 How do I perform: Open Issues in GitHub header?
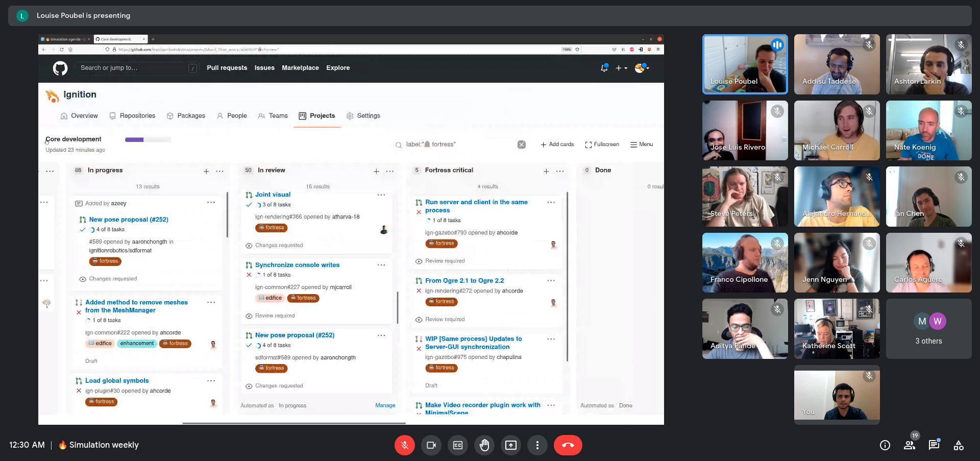click(x=264, y=68)
